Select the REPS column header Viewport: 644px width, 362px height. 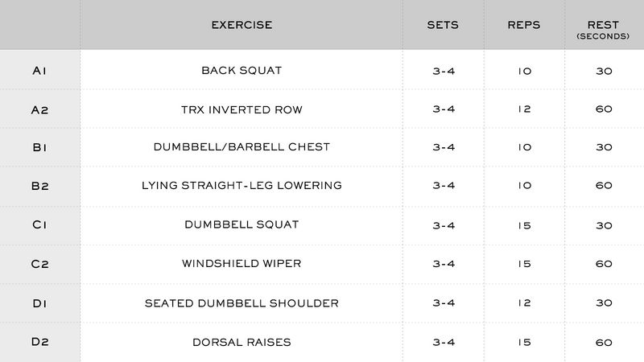pos(524,25)
